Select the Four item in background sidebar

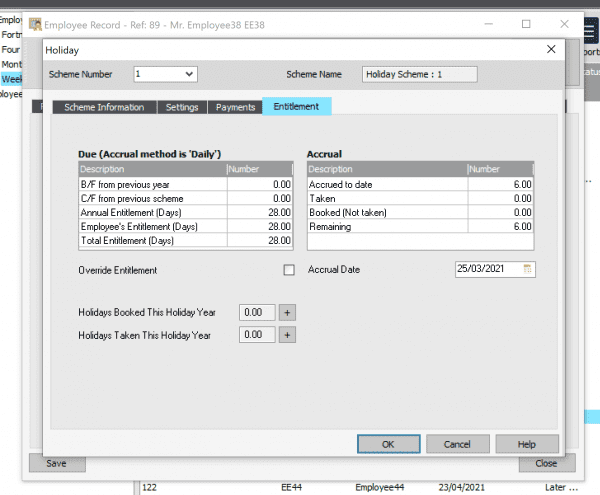(11, 49)
